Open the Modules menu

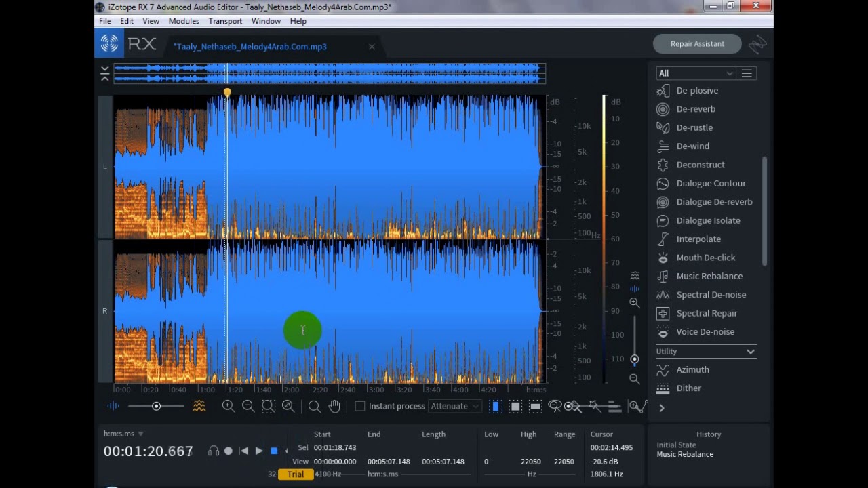coord(184,21)
